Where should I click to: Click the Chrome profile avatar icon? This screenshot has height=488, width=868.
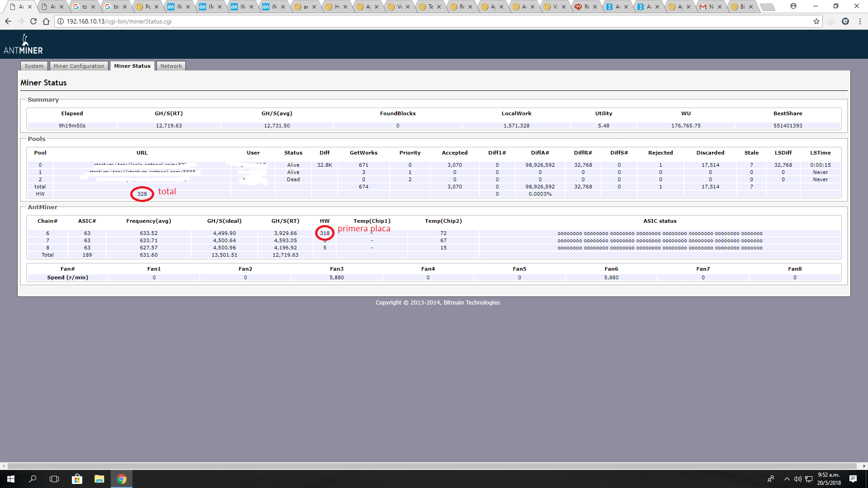point(793,6)
